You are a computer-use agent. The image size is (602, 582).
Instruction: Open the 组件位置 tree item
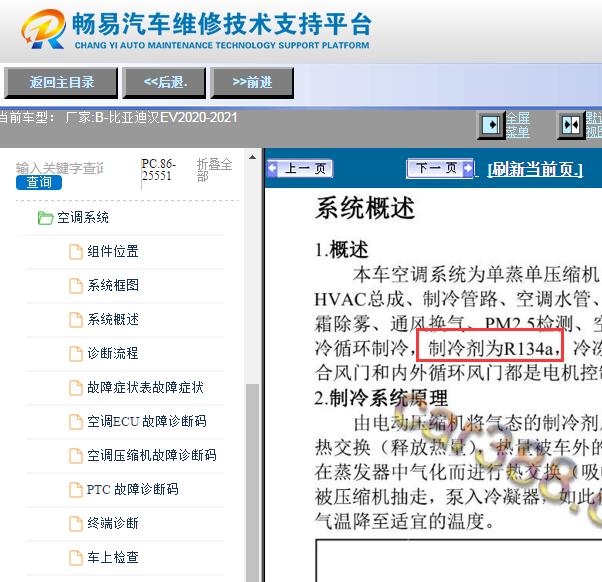112,251
